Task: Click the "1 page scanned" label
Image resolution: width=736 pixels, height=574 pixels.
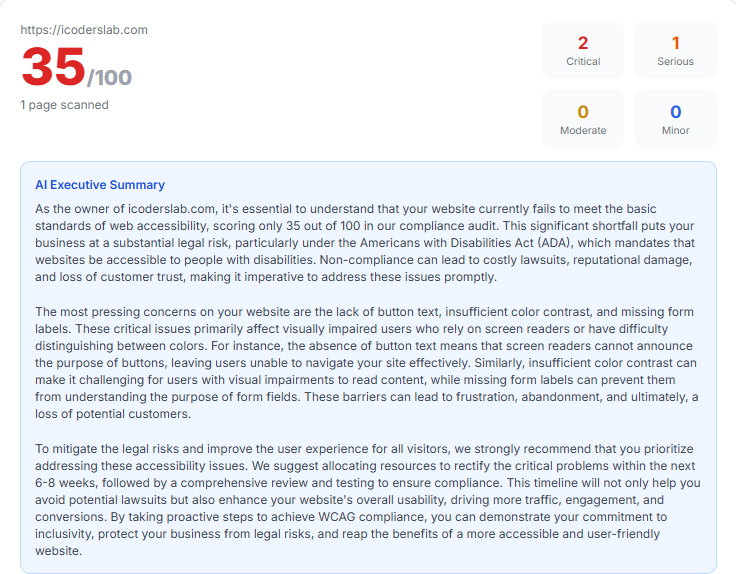Action: (64, 105)
